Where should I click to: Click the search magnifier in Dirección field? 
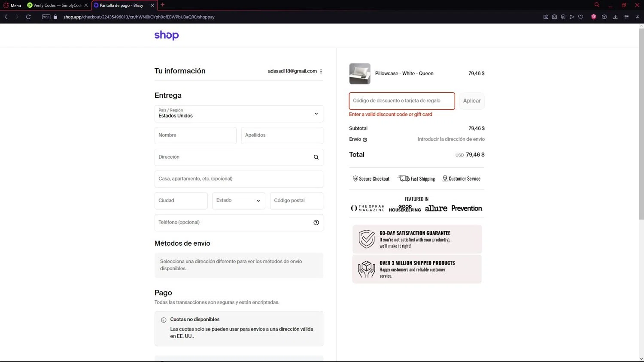click(x=316, y=157)
